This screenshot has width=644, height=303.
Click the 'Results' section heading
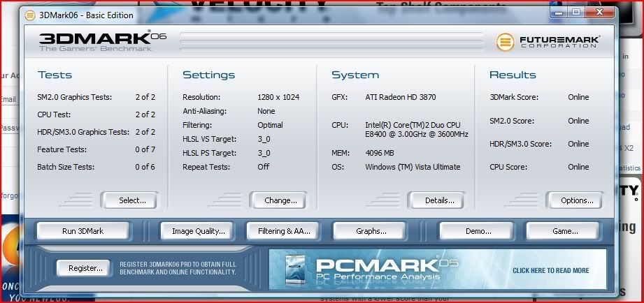click(x=513, y=75)
